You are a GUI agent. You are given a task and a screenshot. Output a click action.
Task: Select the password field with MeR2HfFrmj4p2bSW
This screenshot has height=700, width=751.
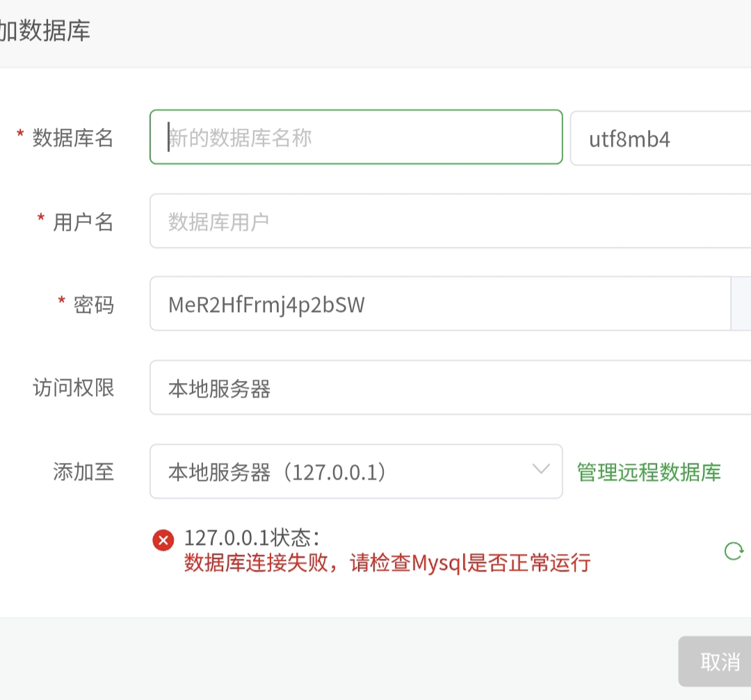(x=439, y=304)
